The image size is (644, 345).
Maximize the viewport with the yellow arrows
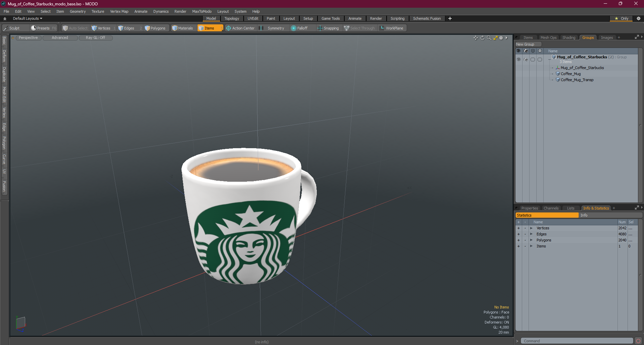[x=495, y=38]
